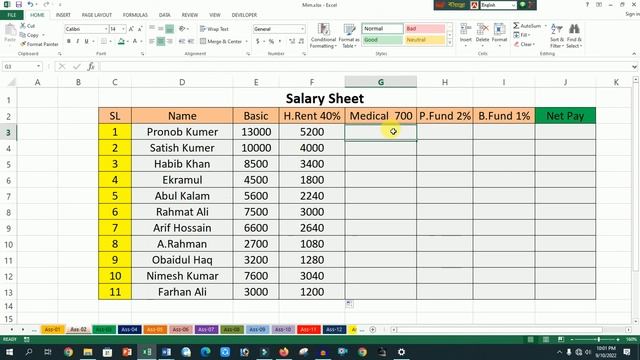640x360 pixels.
Task: Toggle Wrap Text
Action: click(x=214, y=29)
